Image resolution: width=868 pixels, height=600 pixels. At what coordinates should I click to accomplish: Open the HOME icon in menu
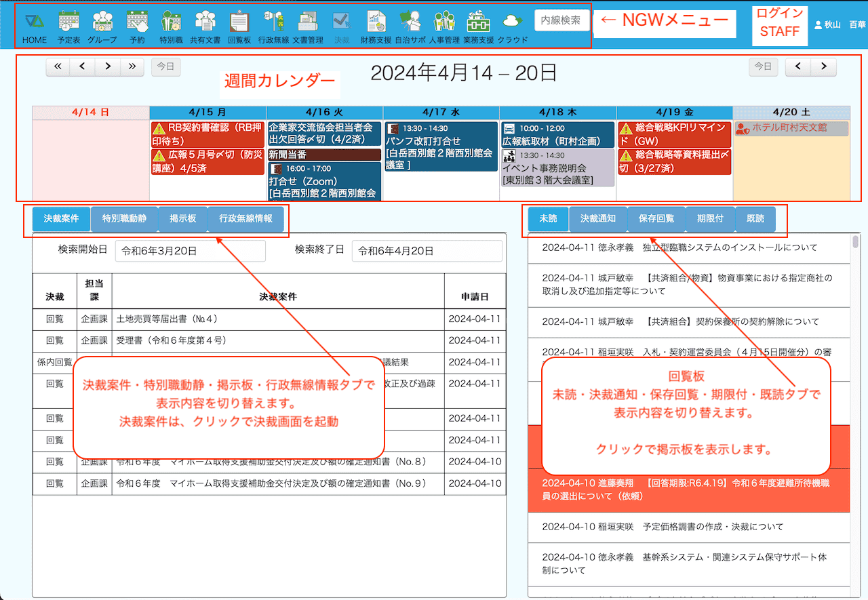pyautogui.click(x=35, y=26)
